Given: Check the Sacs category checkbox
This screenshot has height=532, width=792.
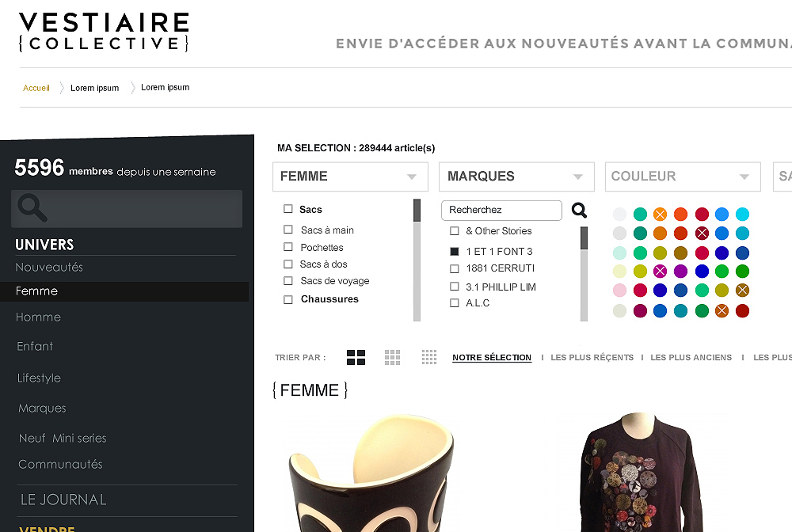Looking at the screenshot, I should pyautogui.click(x=288, y=208).
